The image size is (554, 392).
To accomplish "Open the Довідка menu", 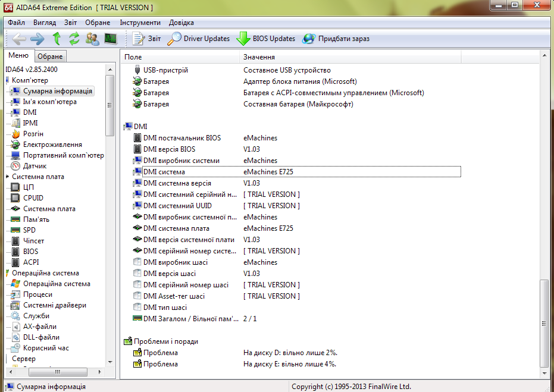I will pos(181,23).
